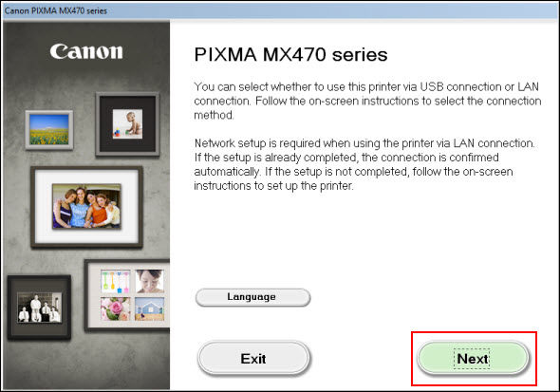Select the colorful beach shovels photo
Screen dimensions: 560x392
point(115,282)
